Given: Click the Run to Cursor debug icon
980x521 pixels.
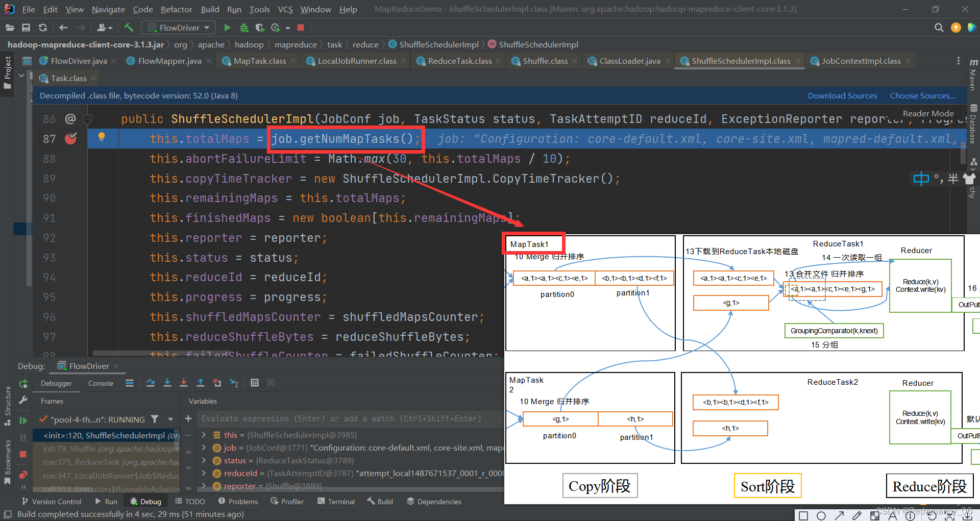Looking at the screenshot, I should pyautogui.click(x=234, y=383).
